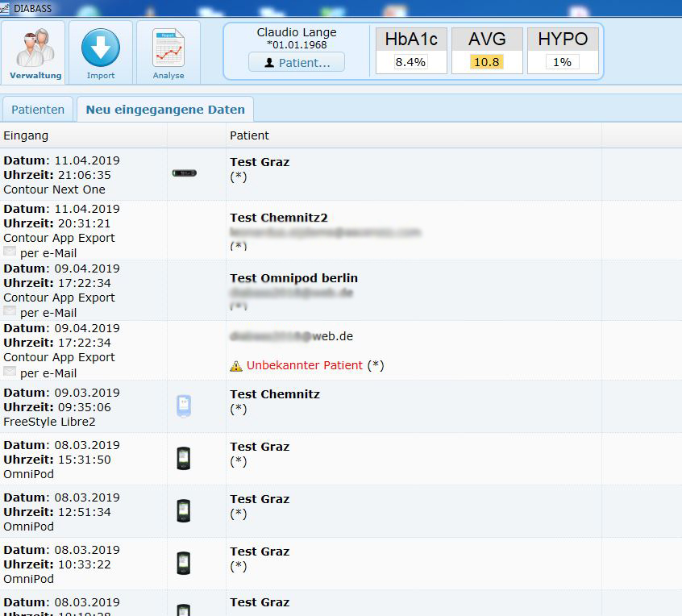Click the red Unbekannter Patient label
The height and width of the screenshot is (616, 682).
coord(305,365)
